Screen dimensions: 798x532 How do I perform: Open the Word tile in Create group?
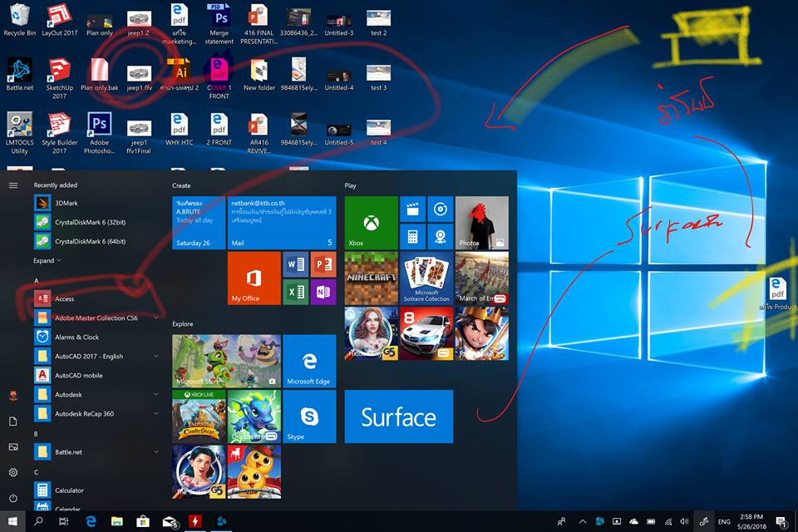point(296,264)
